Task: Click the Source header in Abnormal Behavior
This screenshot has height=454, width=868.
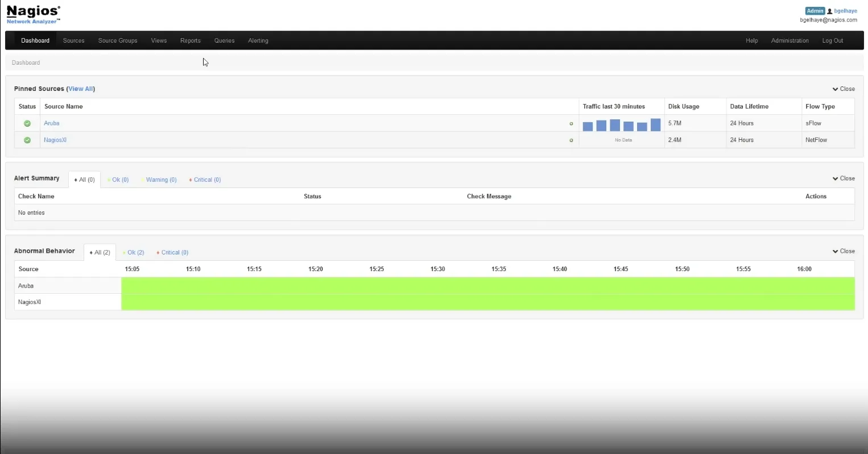Action: [28, 269]
